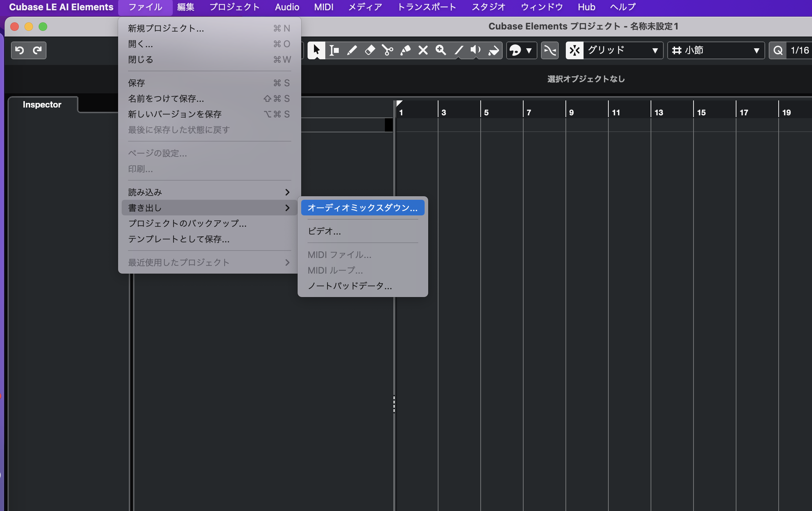Click the 選択オブジェクトなし info line

[x=586, y=79]
